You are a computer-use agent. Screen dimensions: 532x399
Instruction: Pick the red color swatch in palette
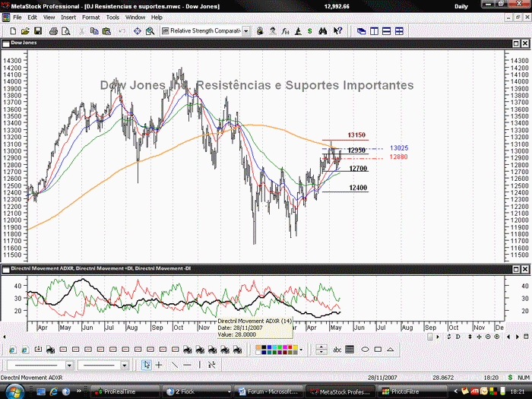click(x=290, y=347)
